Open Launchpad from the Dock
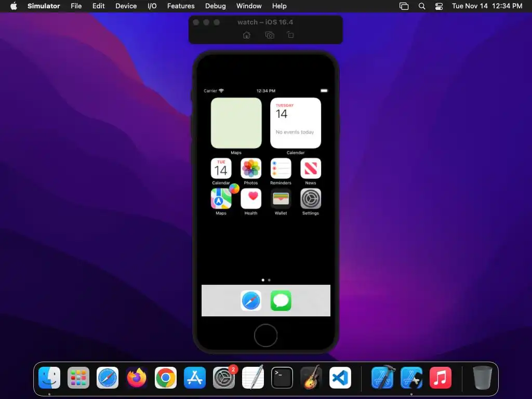532x399 pixels. (78, 378)
